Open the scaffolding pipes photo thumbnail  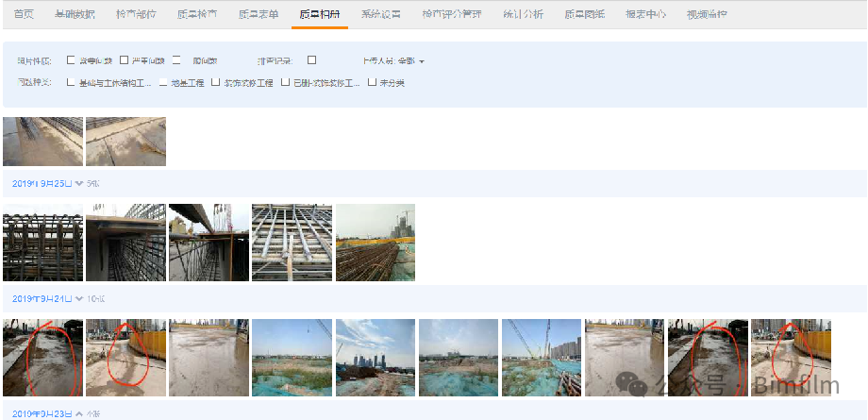pos(292,243)
